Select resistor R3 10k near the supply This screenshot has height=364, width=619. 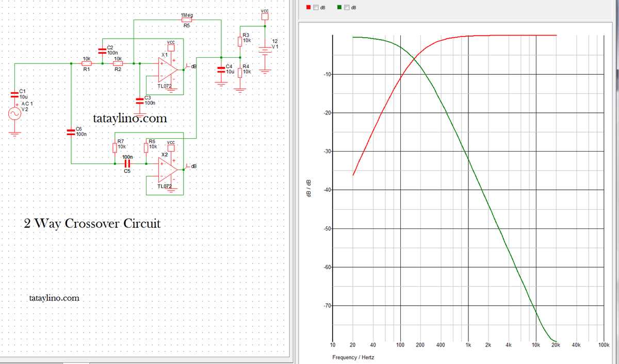tap(240, 41)
